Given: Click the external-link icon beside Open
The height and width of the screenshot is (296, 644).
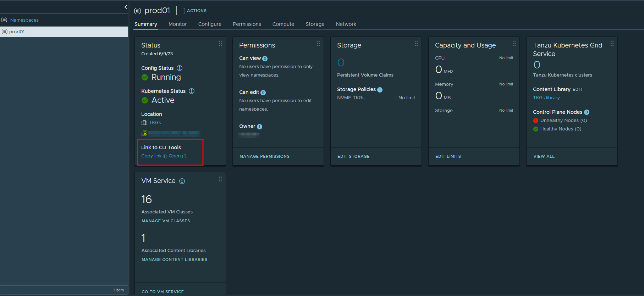Looking at the screenshot, I should pos(184,156).
